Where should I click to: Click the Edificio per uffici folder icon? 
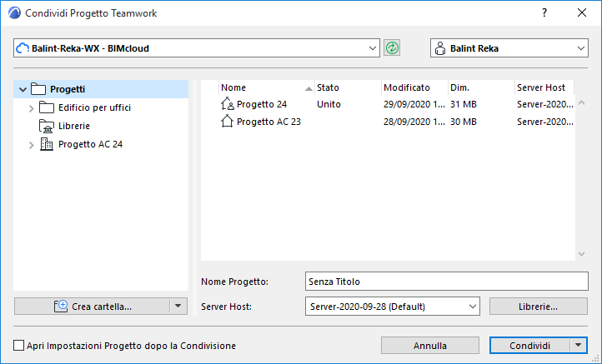(47, 107)
